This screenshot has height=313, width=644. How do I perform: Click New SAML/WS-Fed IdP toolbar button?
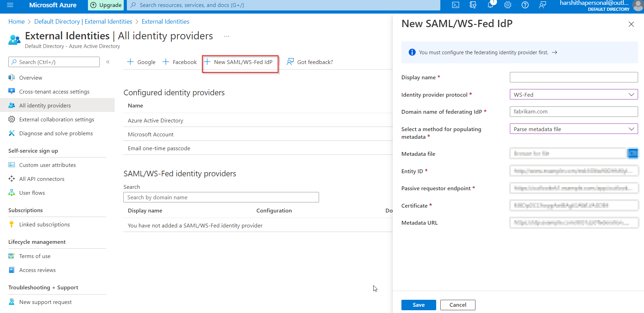pos(238,62)
